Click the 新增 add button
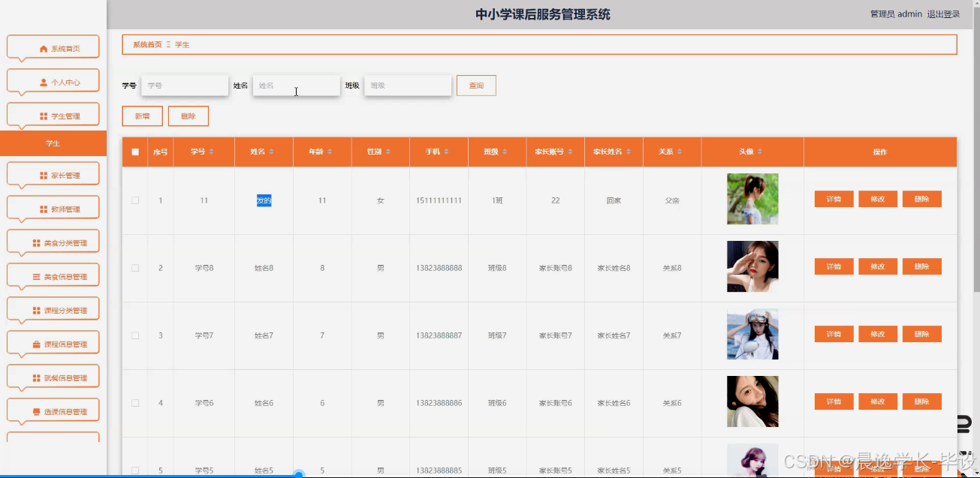This screenshot has height=478, width=980. click(142, 116)
